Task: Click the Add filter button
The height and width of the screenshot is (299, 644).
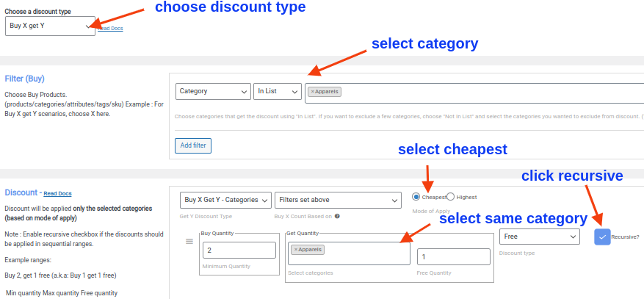Action: tap(193, 145)
